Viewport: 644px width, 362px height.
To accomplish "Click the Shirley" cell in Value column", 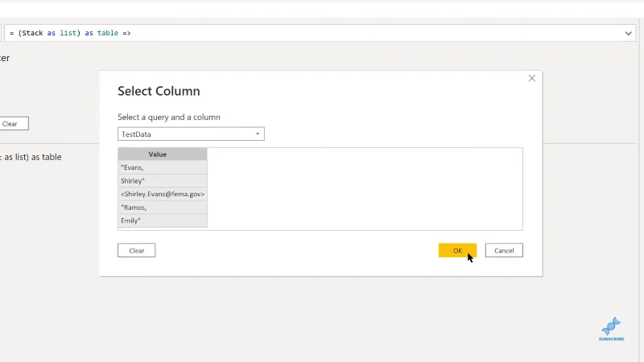I will tap(163, 180).
